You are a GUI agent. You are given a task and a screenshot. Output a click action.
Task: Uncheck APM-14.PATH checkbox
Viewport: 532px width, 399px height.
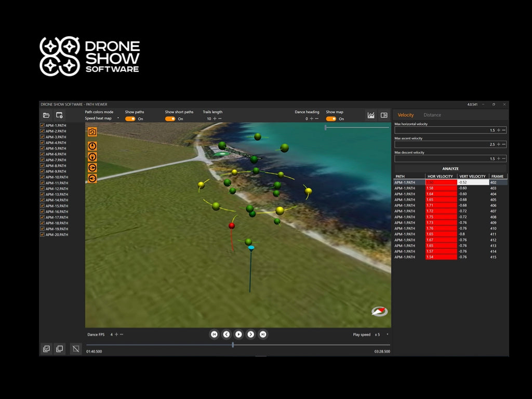(x=43, y=200)
